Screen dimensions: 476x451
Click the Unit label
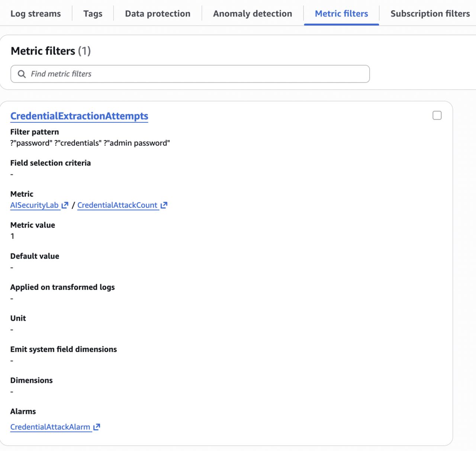[x=18, y=318]
